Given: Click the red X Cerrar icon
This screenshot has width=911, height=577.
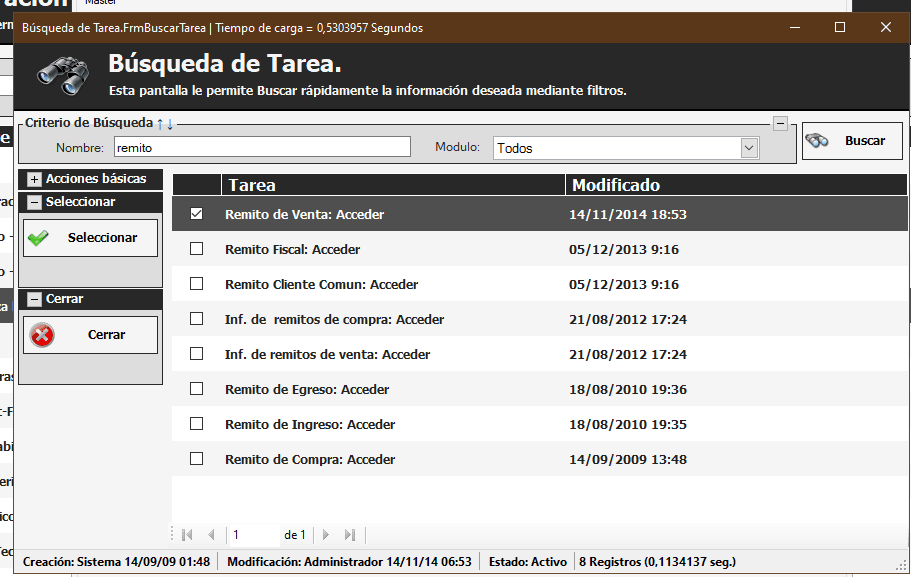Looking at the screenshot, I should pos(42,335).
